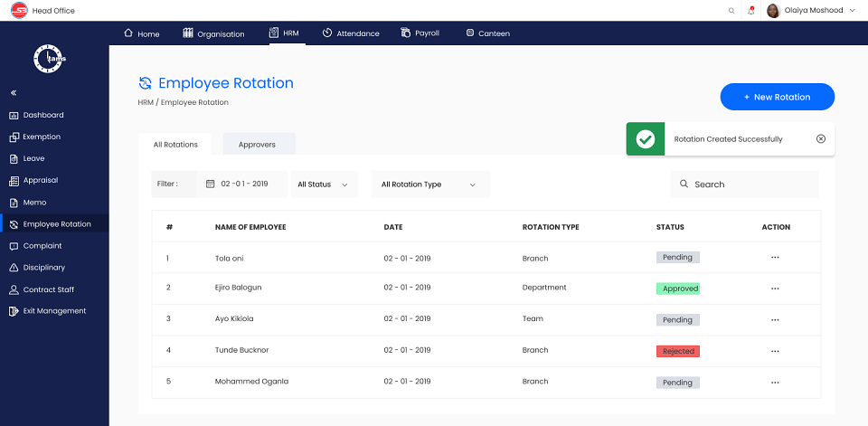Viewport: 868px width, 426px height.
Task: Click the Appraisal sidebar icon
Action: point(14,181)
